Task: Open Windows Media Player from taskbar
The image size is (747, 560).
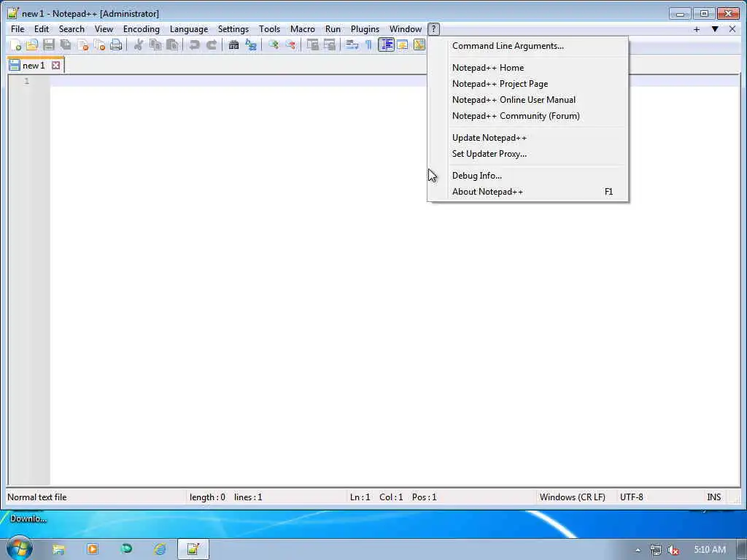Action: (93, 549)
